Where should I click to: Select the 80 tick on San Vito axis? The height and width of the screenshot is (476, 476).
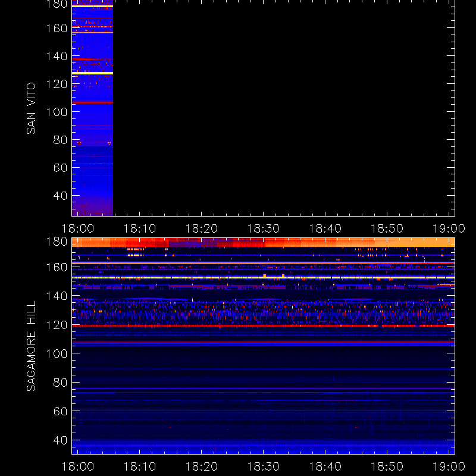60,140
